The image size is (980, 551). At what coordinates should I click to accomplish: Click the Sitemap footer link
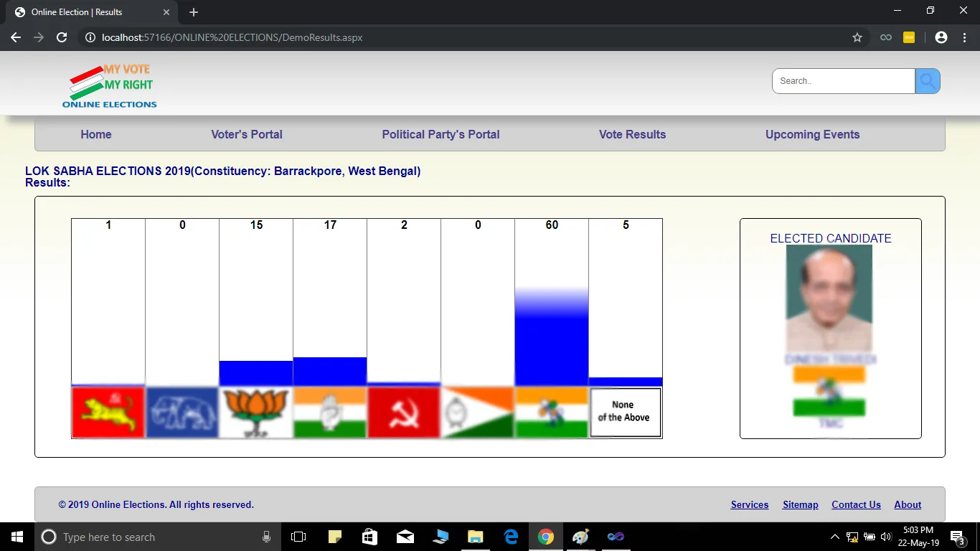800,504
